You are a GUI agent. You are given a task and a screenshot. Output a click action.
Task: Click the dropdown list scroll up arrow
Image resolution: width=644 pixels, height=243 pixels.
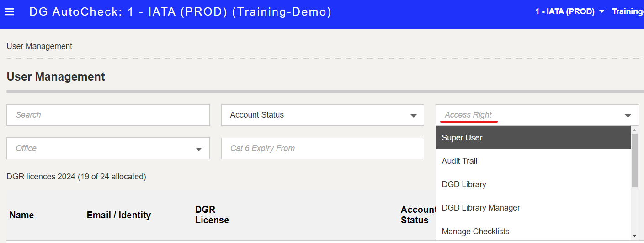635,130
